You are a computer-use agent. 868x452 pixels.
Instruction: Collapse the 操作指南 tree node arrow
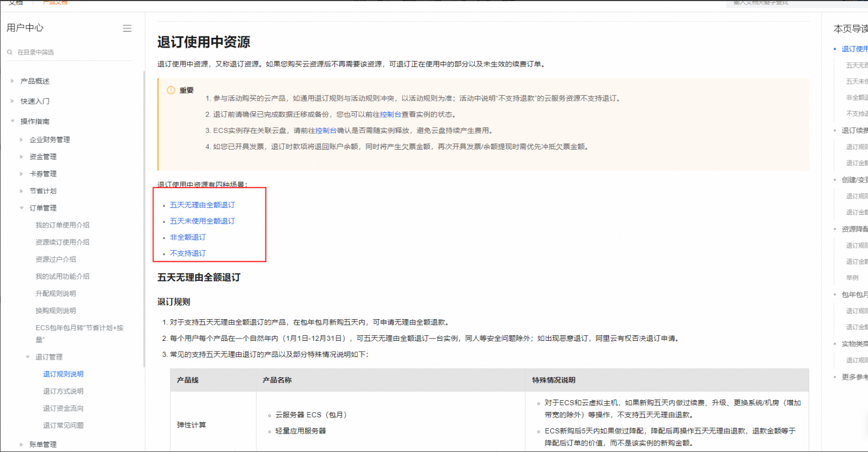coord(12,122)
